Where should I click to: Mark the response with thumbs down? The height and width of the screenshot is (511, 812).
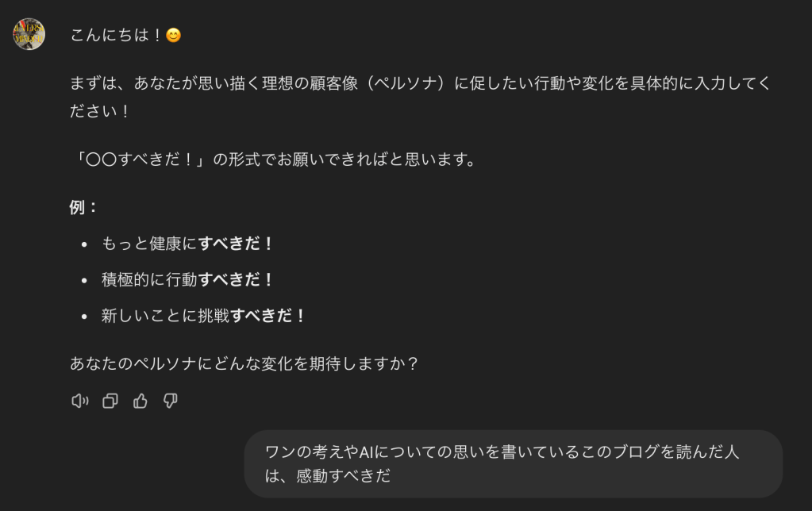coord(170,401)
